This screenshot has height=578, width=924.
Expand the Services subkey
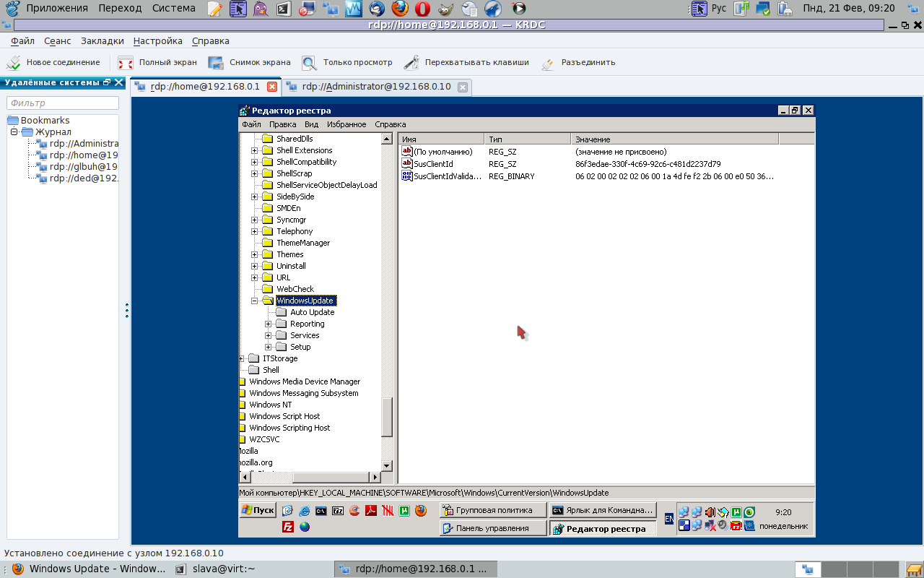click(x=268, y=335)
